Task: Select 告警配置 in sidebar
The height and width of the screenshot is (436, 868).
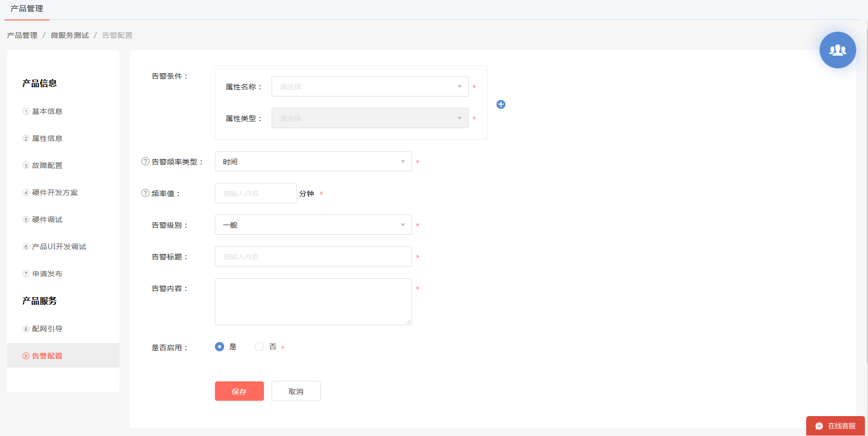Action: [x=63, y=355]
